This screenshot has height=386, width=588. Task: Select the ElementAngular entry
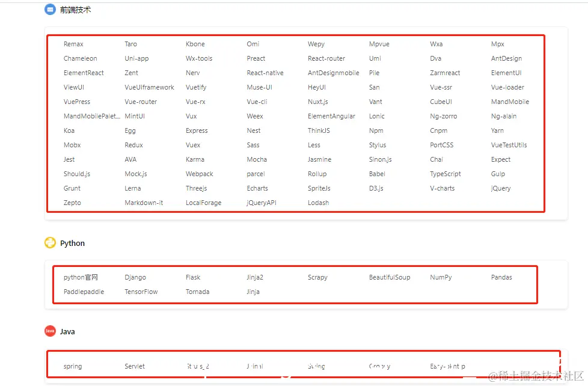tap(331, 116)
